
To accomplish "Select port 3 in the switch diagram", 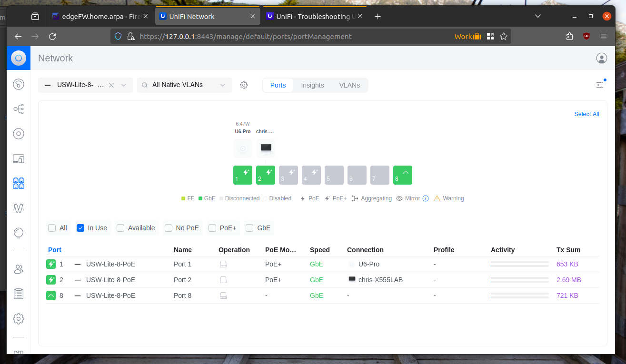I will 288,175.
